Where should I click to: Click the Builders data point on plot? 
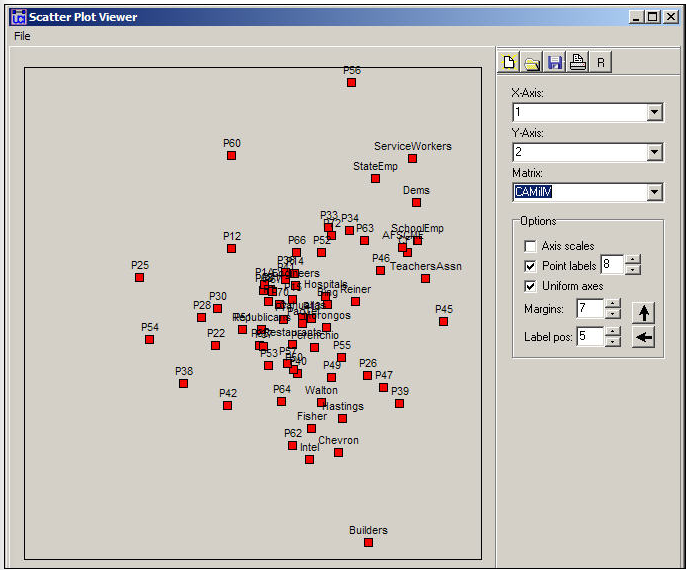pyautogui.click(x=368, y=542)
